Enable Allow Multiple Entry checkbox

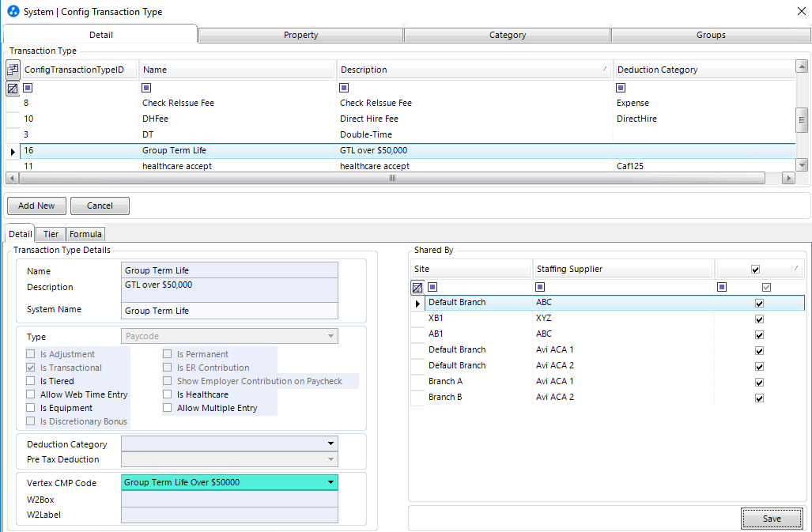pyautogui.click(x=168, y=408)
